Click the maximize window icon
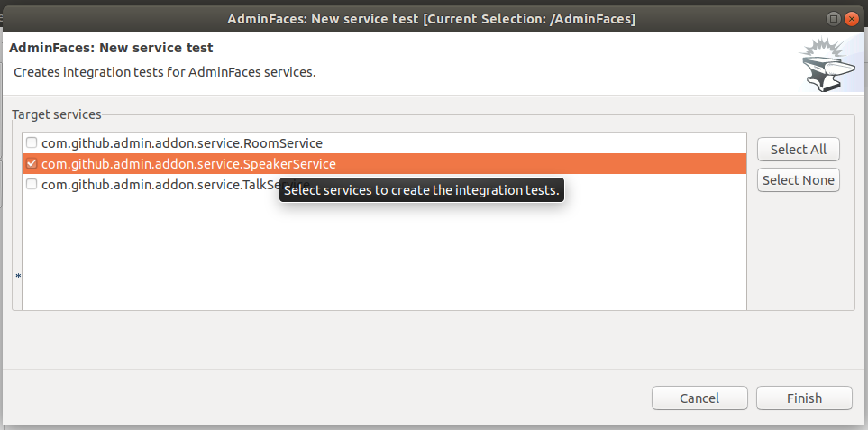 [x=834, y=19]
